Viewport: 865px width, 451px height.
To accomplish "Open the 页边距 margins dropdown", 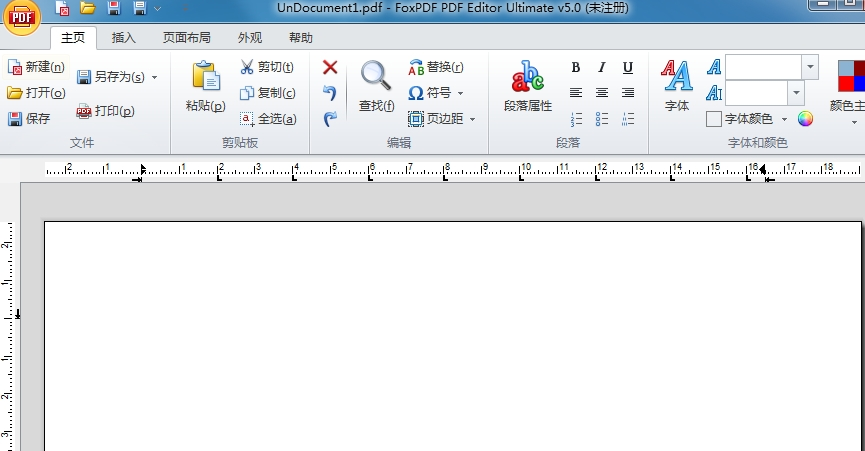I will (x=442, y=119).
